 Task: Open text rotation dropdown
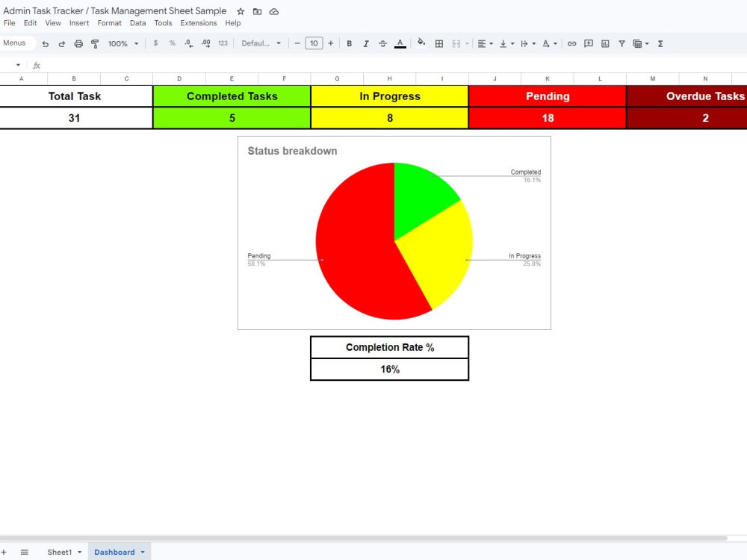coord(549,44)
